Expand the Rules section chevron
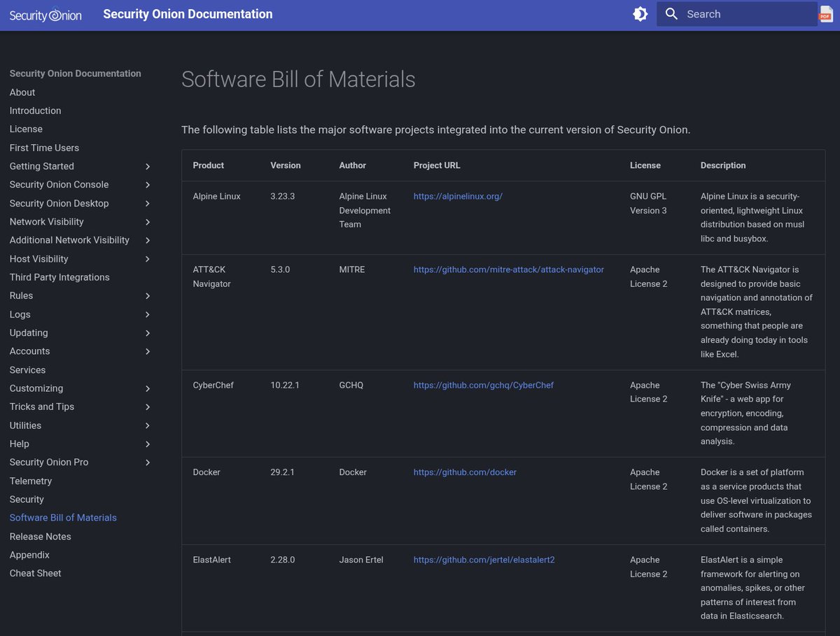 click(x=148, y=296)
